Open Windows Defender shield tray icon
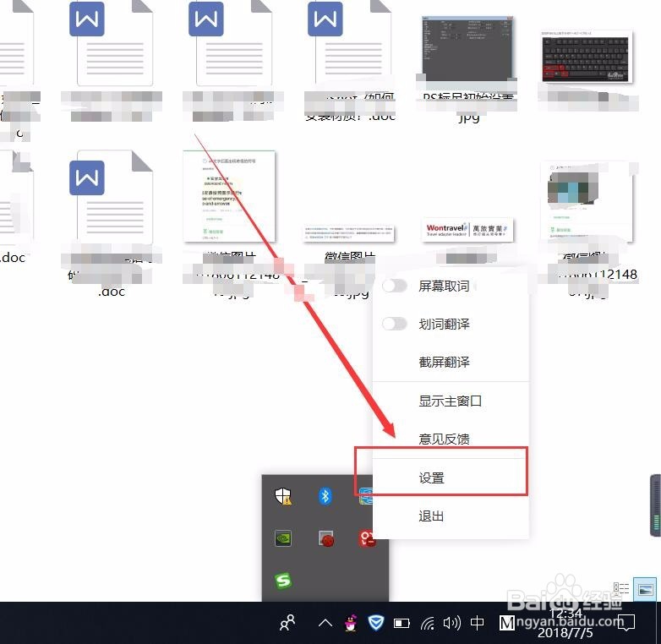The width and height of the screenshot is (661, 644). (x=283, y=496)
